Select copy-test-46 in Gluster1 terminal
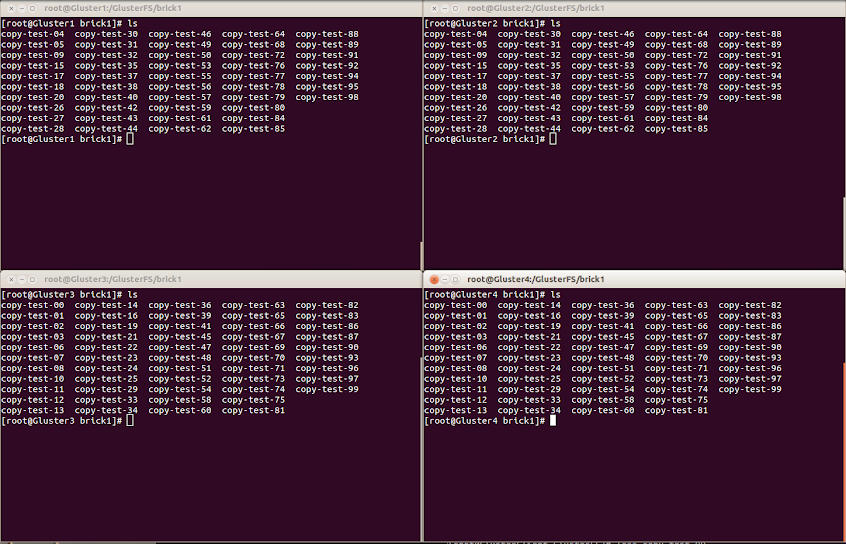 180,35
